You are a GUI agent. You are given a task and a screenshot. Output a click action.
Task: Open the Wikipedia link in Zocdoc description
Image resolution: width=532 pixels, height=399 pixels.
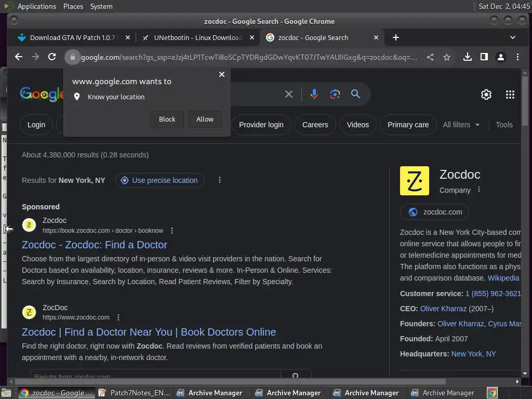pyautogui.click(x=503, y=278)
